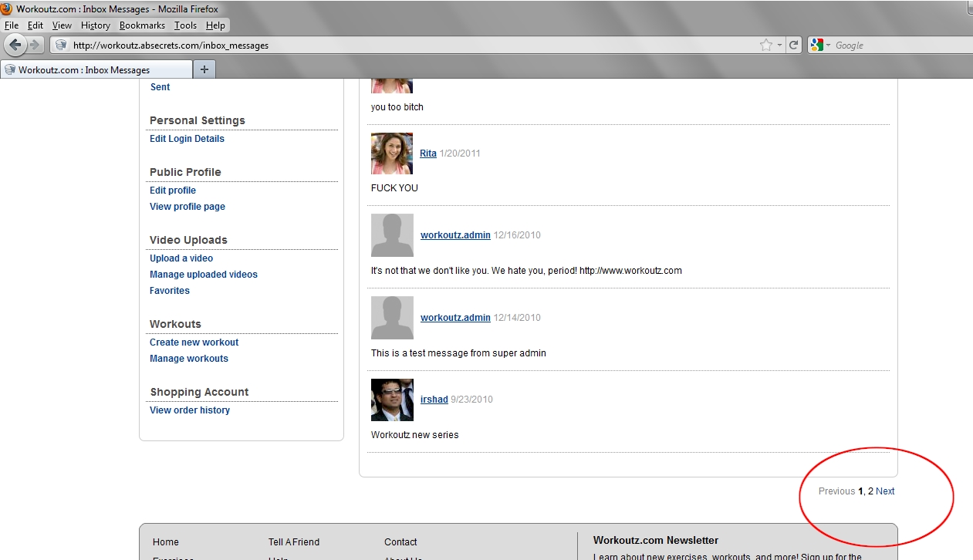Click Upload a video link

click(x=181, y=258)
